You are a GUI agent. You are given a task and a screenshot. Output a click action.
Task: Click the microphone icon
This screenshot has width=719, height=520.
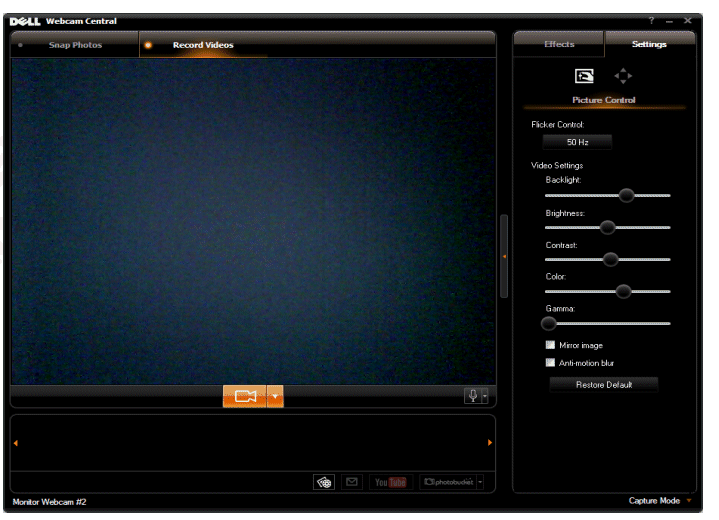(473, 396)
